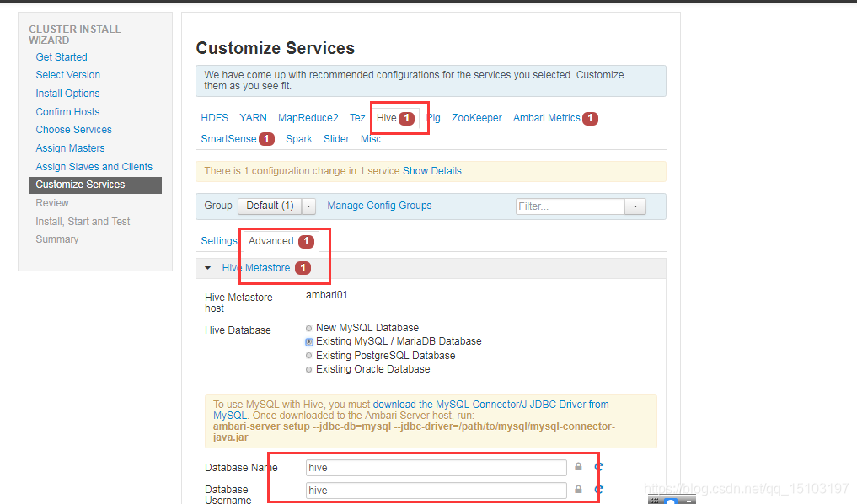Click the Hive Database label

tap(238, 330)
